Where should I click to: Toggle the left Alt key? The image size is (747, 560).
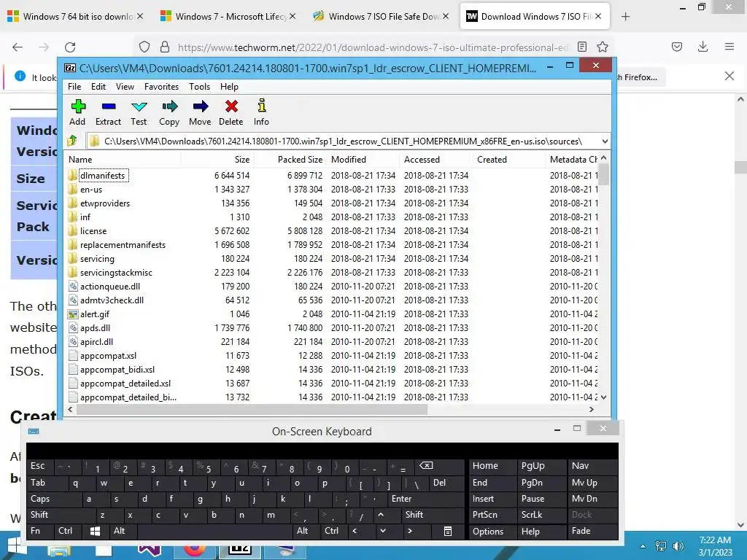point(123,532)
